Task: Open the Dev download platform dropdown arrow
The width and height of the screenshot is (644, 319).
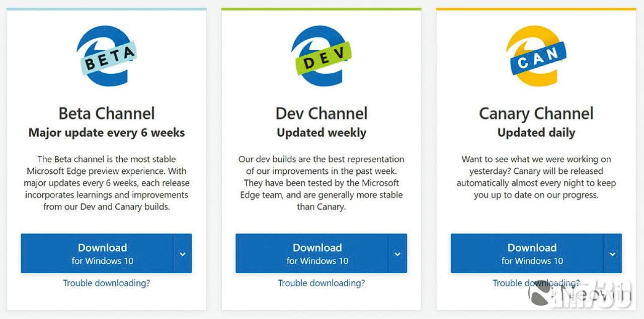Action: tap(397, 254)
